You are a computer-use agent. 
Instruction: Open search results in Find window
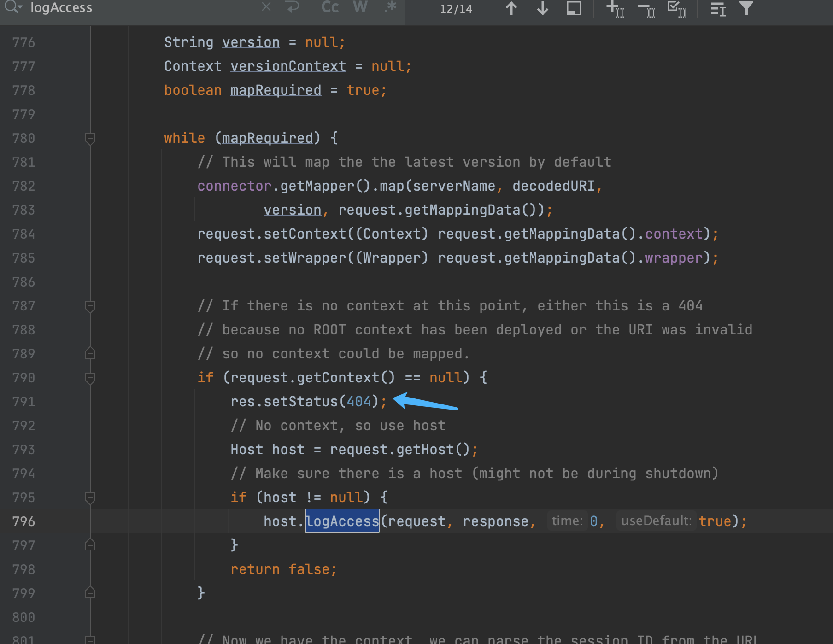coord(574,8)
